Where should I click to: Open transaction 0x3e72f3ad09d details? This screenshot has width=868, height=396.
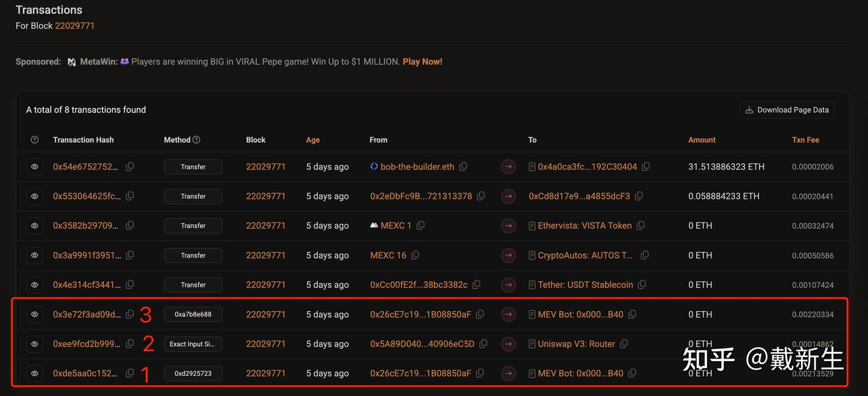[87, 315]
